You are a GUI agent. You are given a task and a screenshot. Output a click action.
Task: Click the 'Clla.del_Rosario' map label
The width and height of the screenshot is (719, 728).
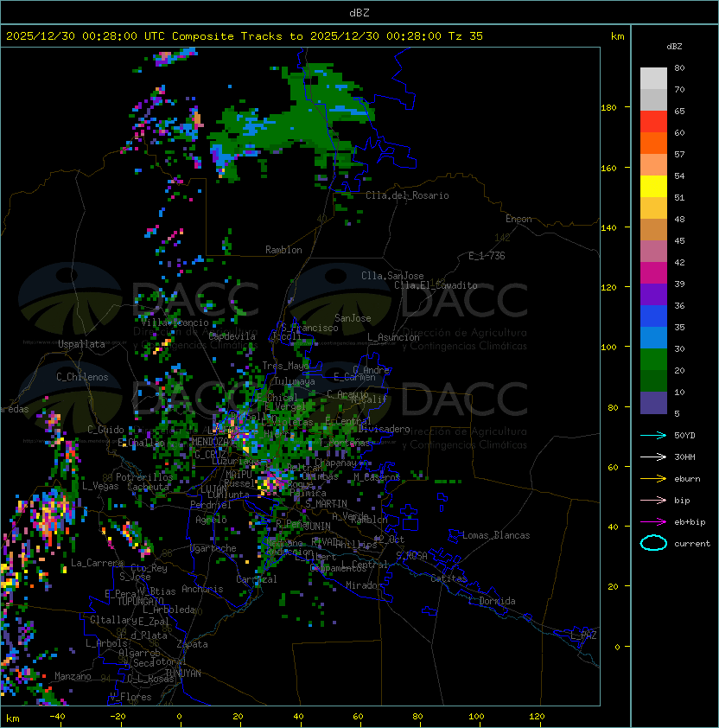[407, 195]
